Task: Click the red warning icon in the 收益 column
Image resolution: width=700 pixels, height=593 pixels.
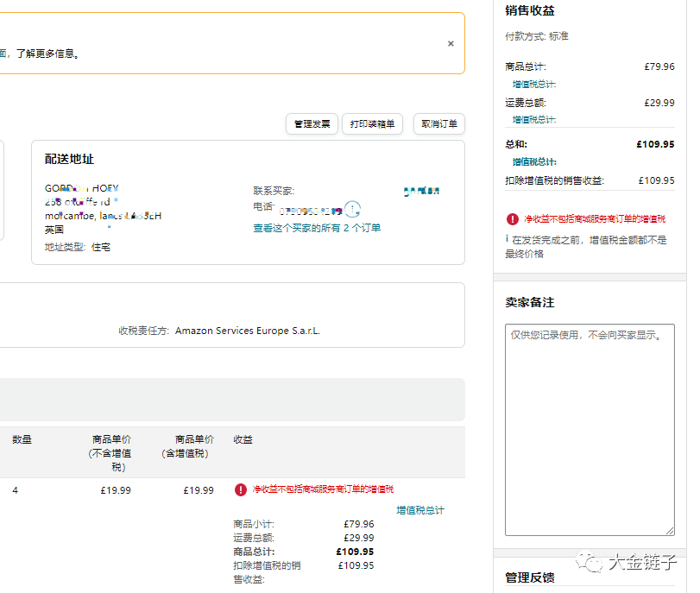Action: coord(241,490)
